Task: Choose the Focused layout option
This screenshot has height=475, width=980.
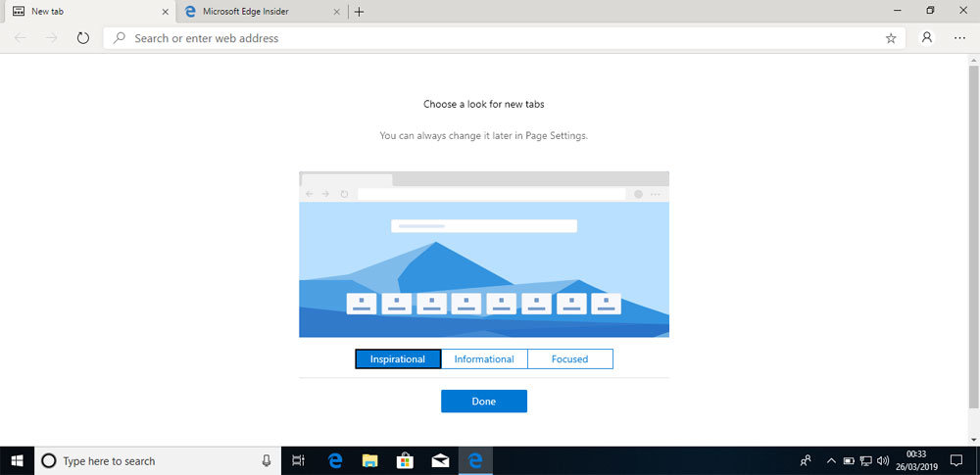Action: (x=569, y=359)
